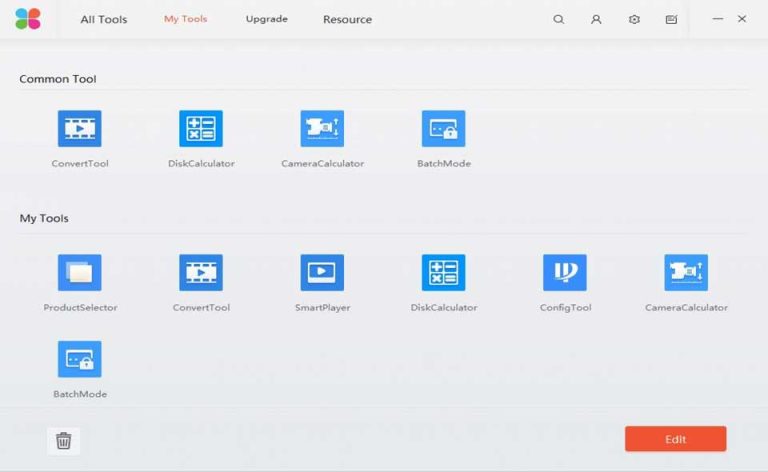Launch ProductSelector from My Tools
This screenshot has width=768, height=472.
pyautogui.click(x=80, y=273)
